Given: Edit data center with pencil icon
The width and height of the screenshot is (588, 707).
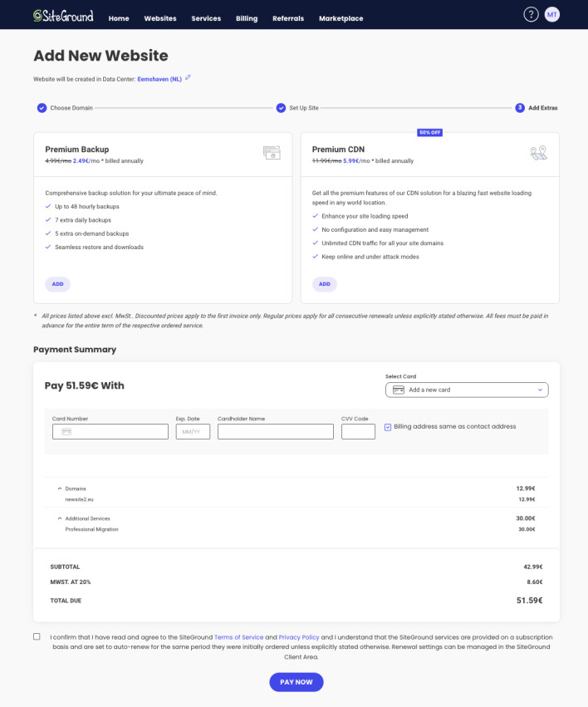Looking at the screenshot, I should pyautogui.click(x=189, y=77).
